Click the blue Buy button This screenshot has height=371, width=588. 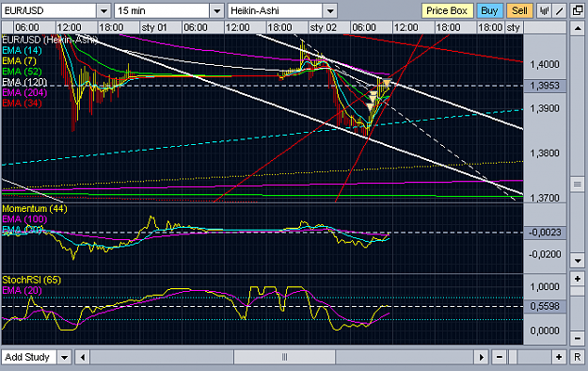tap(489, 11)
